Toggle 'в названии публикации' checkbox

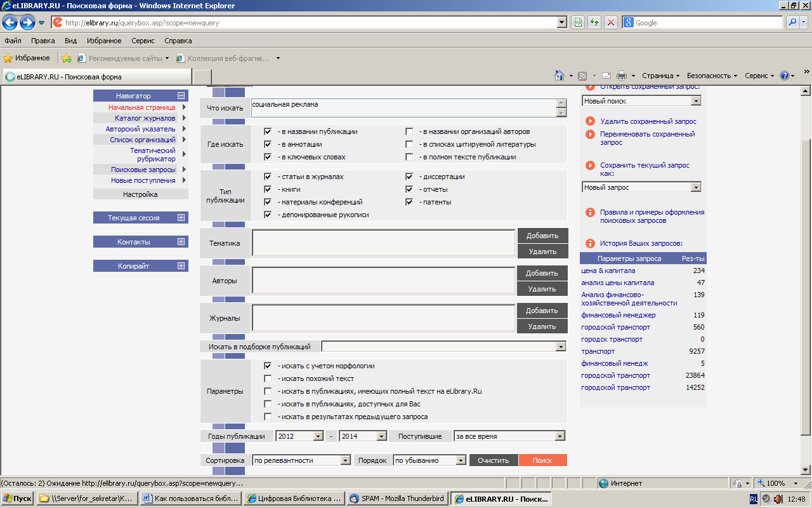(268, 131)
